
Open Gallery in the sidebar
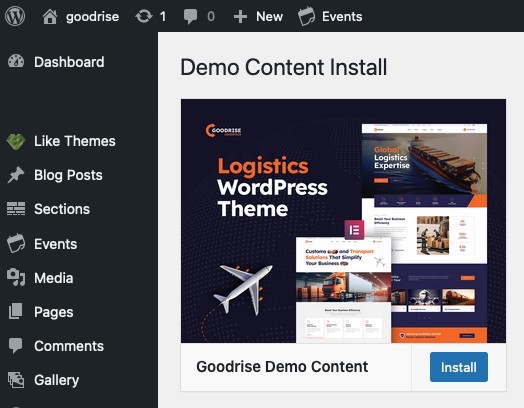(x=56, y=380)
